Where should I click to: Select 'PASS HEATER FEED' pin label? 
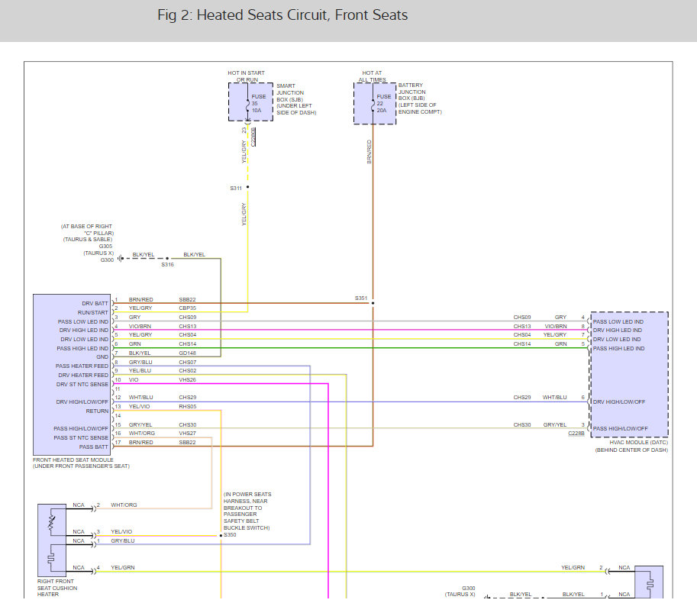[x=82, y=366]
